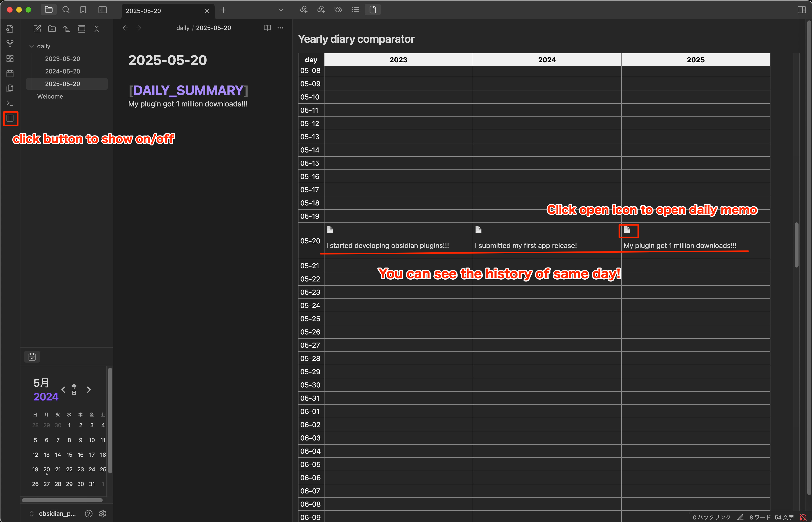
Task: Open the 2024-05-20 note in file tree
Action: tap(63, 71)
